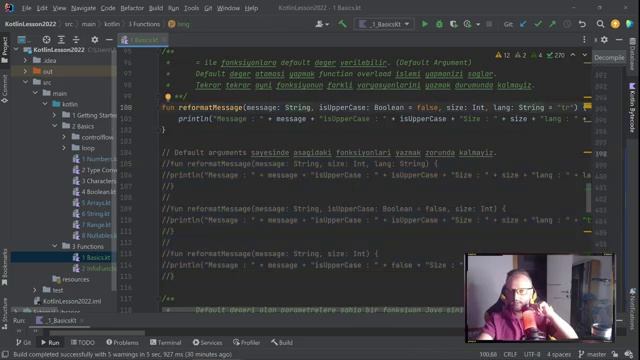640x360 pixels.
Task: Collapse all in Project panel toolbar
Action: (x=76, y=40)
